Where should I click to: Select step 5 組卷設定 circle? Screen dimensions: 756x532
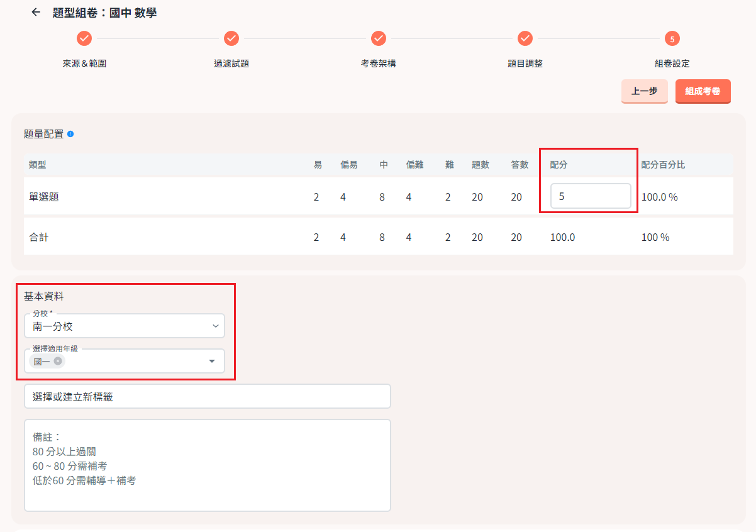coord(672,39)
